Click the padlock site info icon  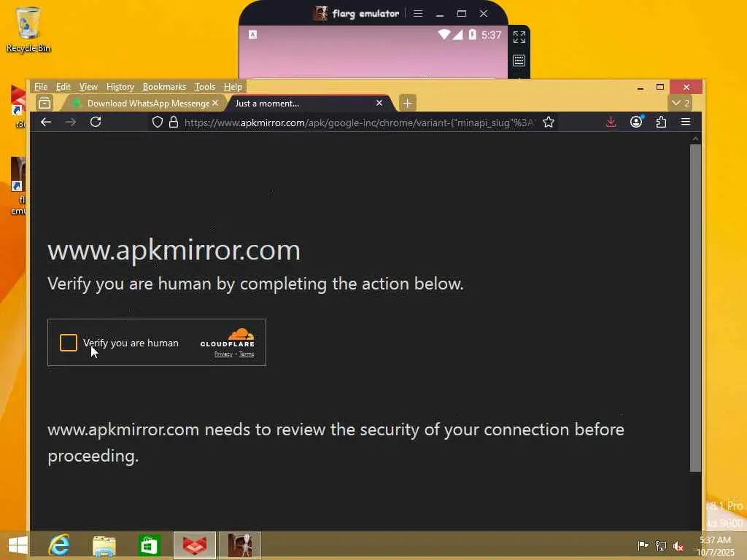[174, 122]
